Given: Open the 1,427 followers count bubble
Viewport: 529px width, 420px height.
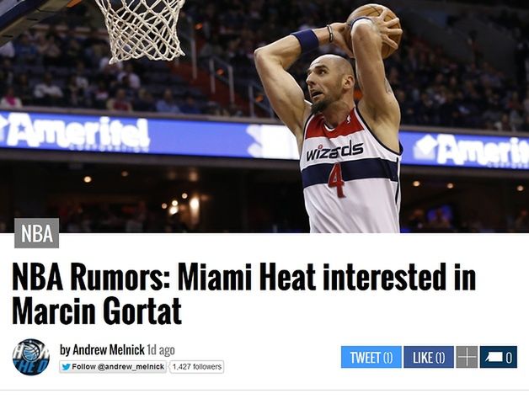Looking at the screenshot, I should coord(196,367).
